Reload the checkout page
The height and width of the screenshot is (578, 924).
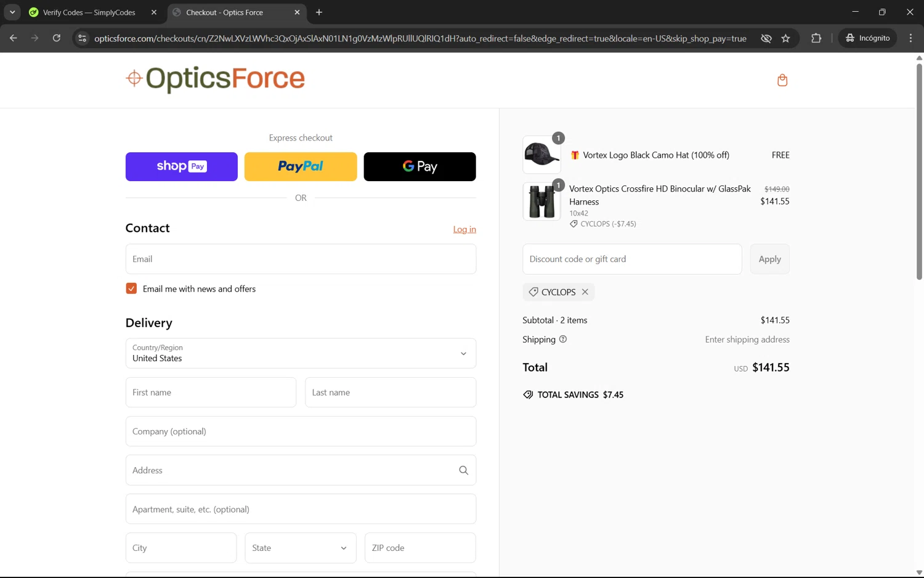56,38
